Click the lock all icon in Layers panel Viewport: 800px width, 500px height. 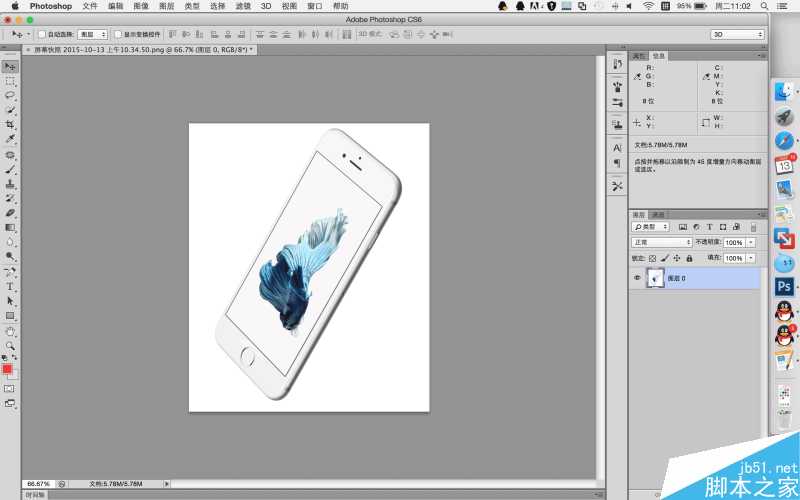689,258
